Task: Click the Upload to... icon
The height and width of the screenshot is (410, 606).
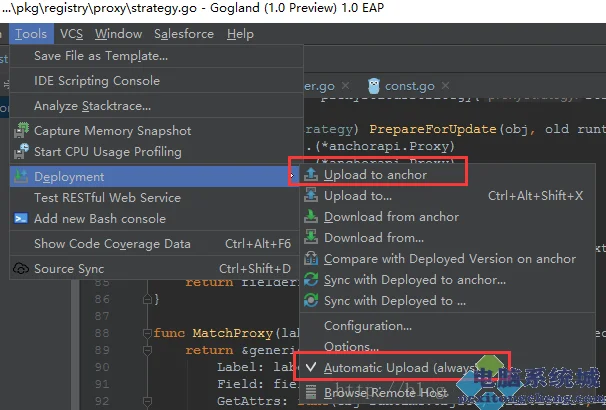Action: coord(311,196)
